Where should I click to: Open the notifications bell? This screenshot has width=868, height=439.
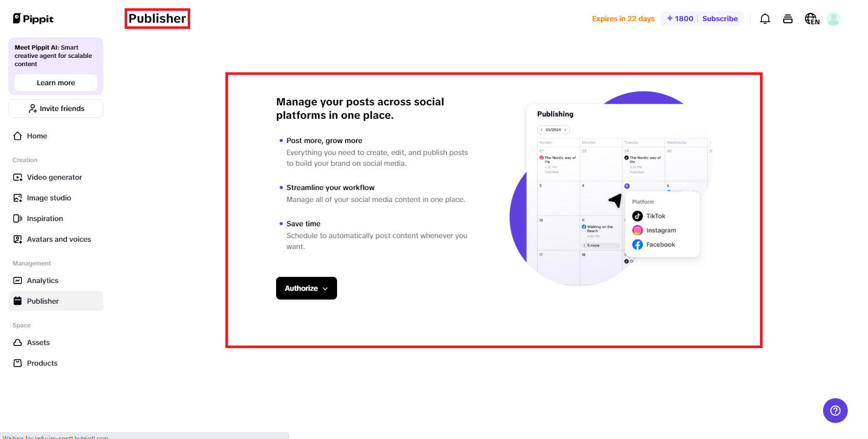[x=765, y=19]
